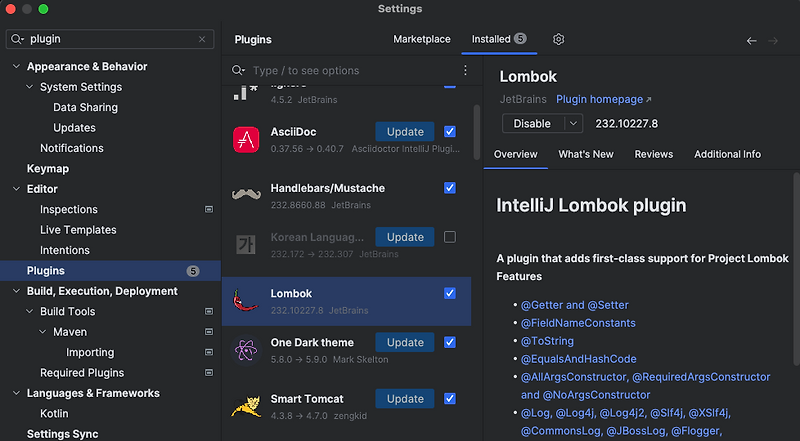Image resolution: width=800 pixels, height=441 pixels.
Task: Select the Smart Tomcat plugin icon
Action: [x=246, y=406]
